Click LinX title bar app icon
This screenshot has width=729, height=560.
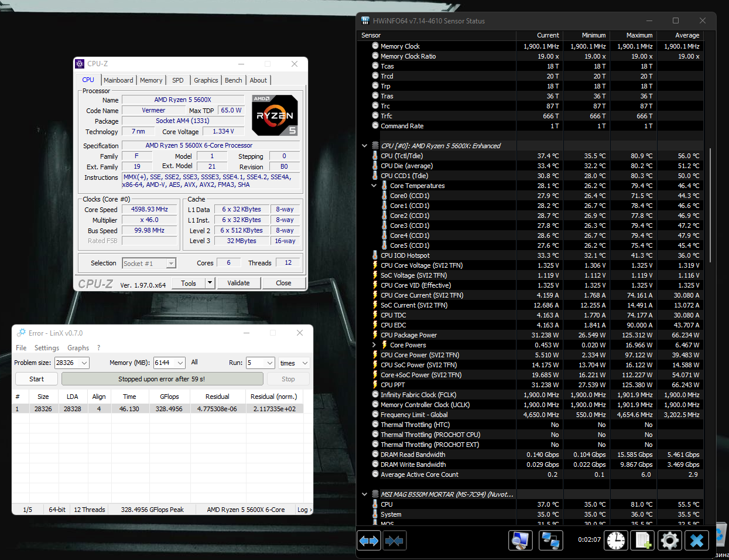coord(21,333)
